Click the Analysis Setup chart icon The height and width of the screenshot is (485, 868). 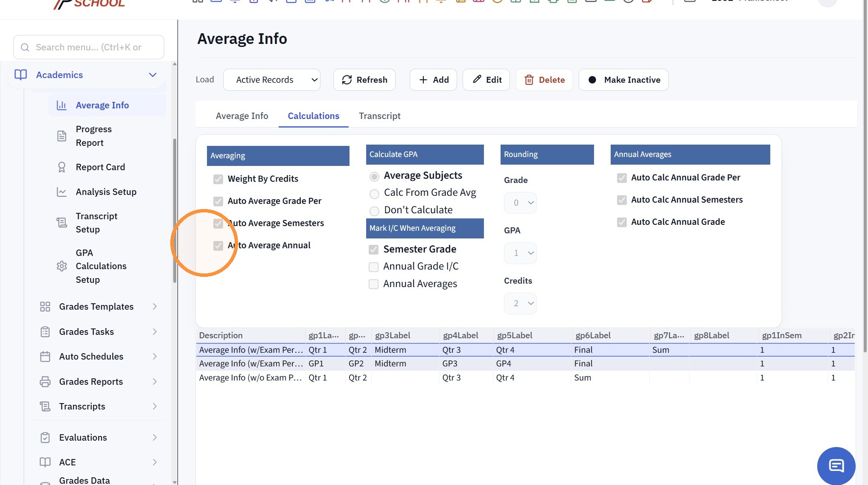point(62,192)
